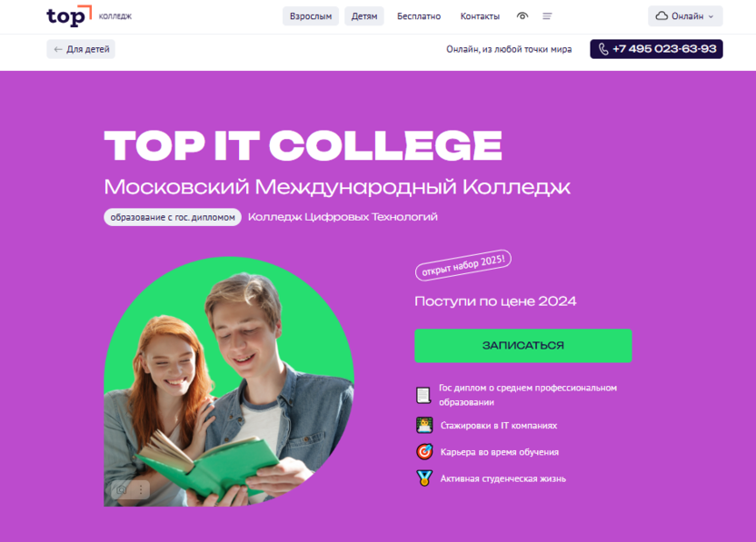Open the three-dot menu on the photo
Image resolution: width=756 pixels, height=542 pixels.
coord(141,490)
